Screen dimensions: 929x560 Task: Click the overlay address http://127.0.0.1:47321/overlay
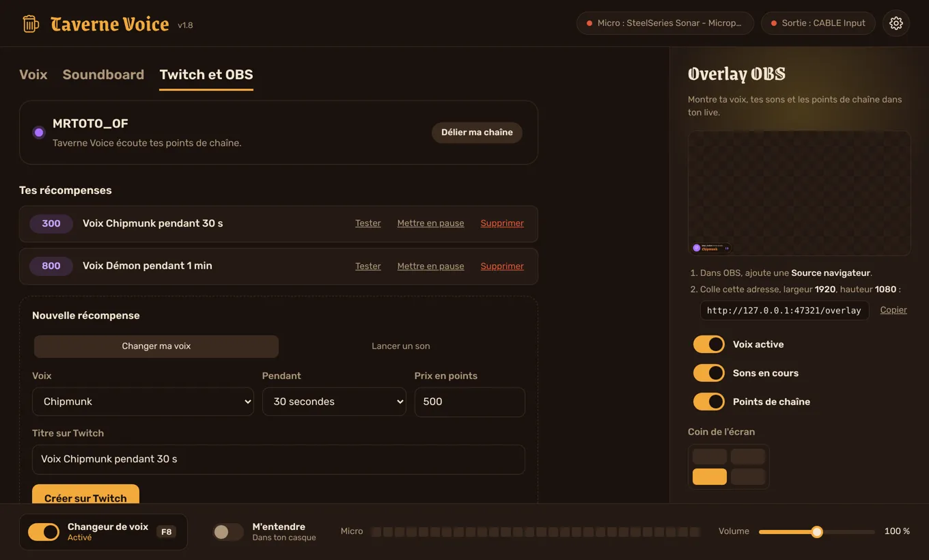(784, 311)
